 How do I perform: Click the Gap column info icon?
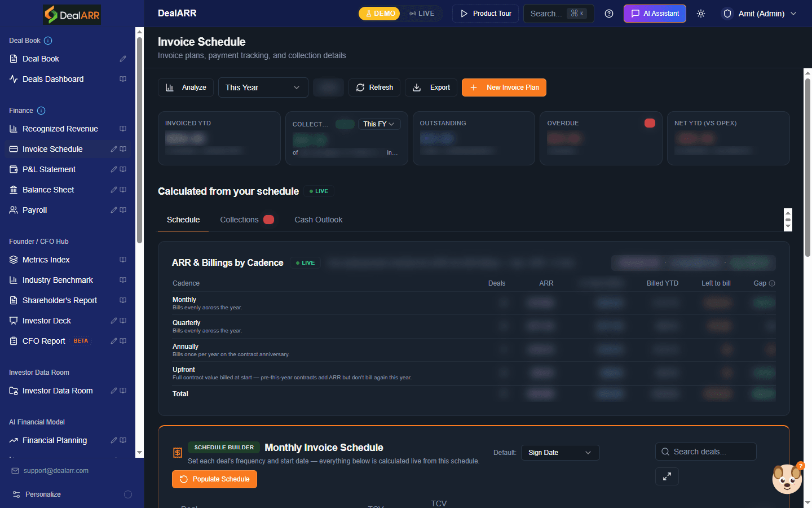coord(772,283)
